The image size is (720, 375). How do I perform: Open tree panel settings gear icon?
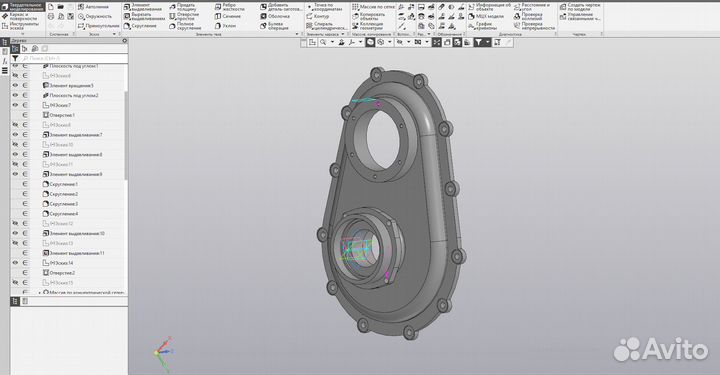point(124,41)
